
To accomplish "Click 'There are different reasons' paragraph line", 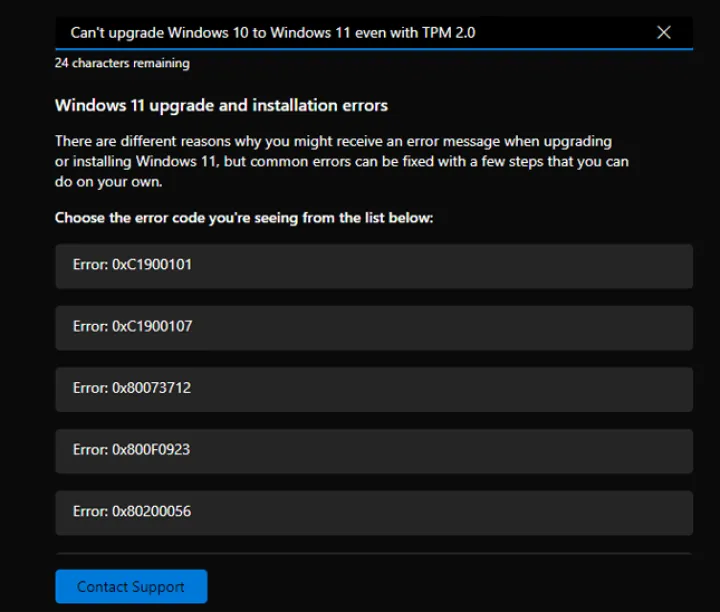I will pos(333,141).
